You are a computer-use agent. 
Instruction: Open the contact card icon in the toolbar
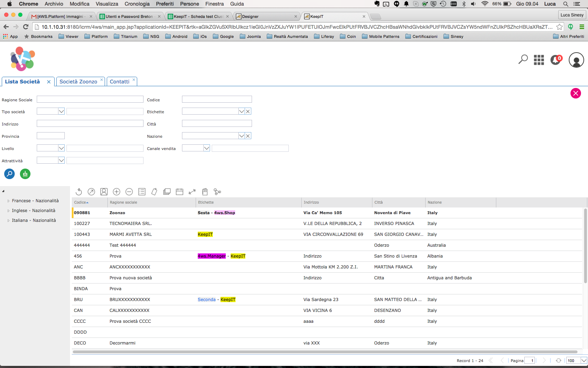click(x=104, y=192)
